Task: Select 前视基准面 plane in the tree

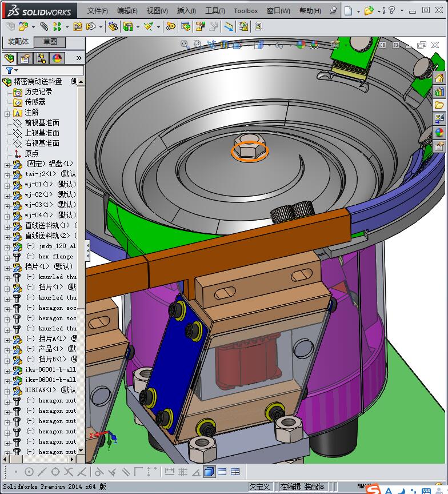Action: (42, 122)
